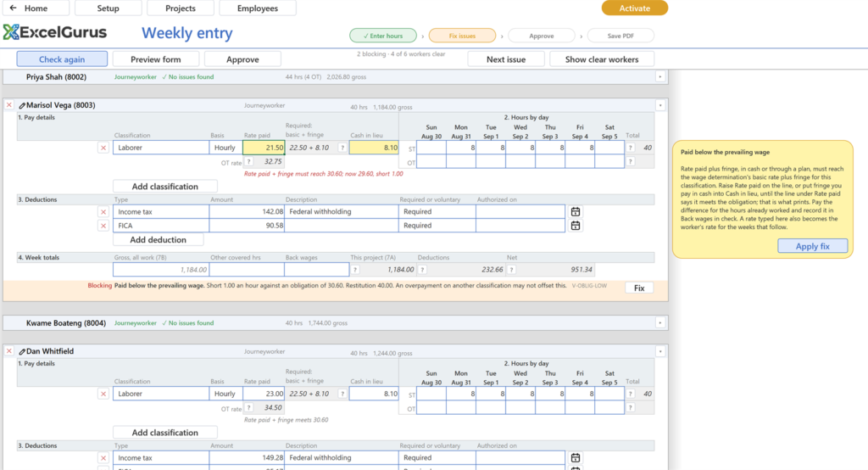868x470 pixels.
Task: Select Marisol's Back wages field in Week totals
Action: click(317, 270)
